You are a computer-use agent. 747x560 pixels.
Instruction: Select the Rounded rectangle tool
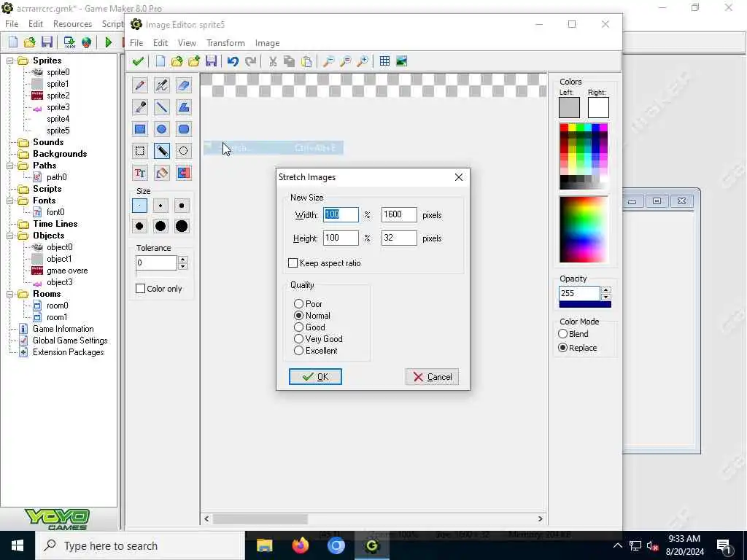point(183,129)
